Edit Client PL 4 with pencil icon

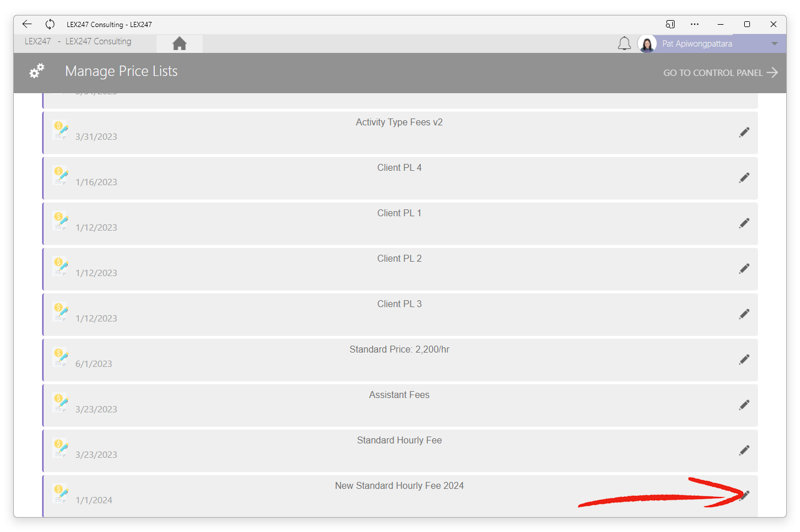click(x=744, y=178)
